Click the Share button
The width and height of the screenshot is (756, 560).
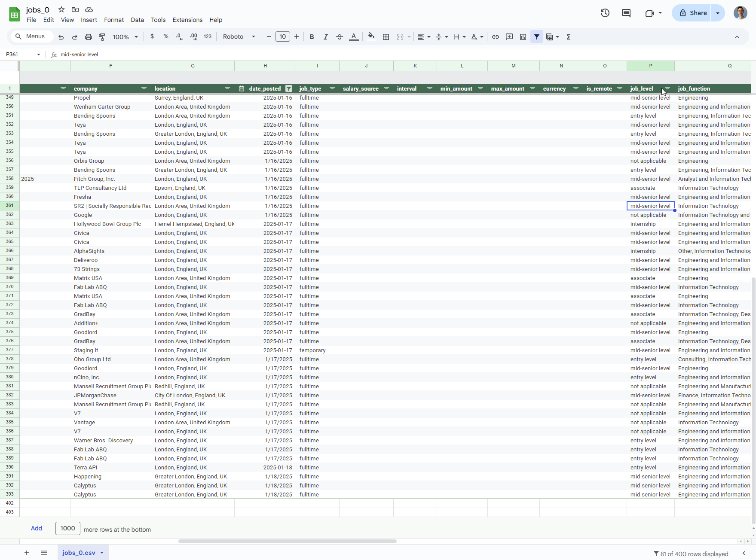tap(693, 13)
